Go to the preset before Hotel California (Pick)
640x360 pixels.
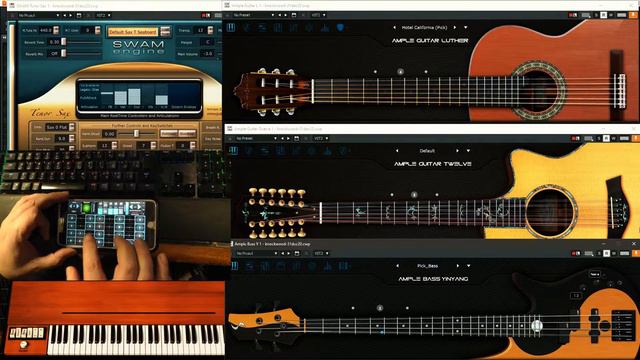tap(394, 27)
